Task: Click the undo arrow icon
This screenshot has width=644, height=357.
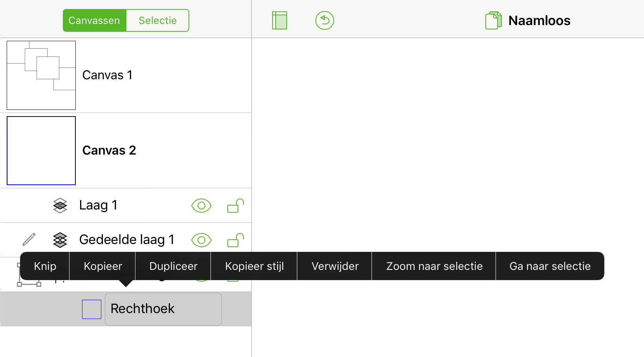Action: [324, 20]
